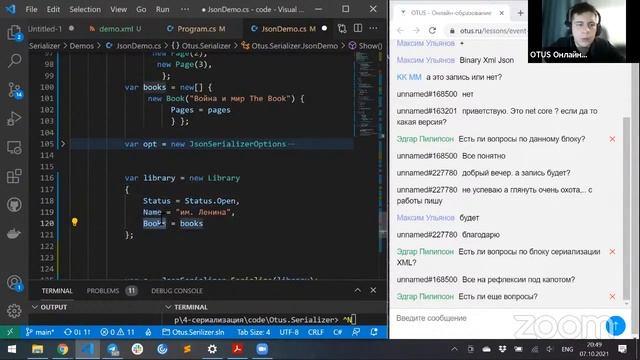The image size is (640, 360).
Task: Open the GitHub view in activity bar
Action: 14,204
